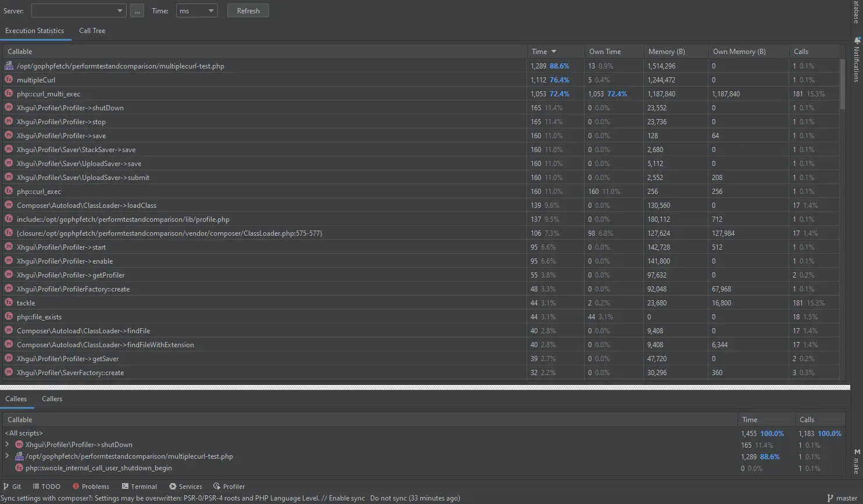Click the vertical scrollbar of statistics table
The width and height of the screenshot is (863, 504).
coord(843,84)
